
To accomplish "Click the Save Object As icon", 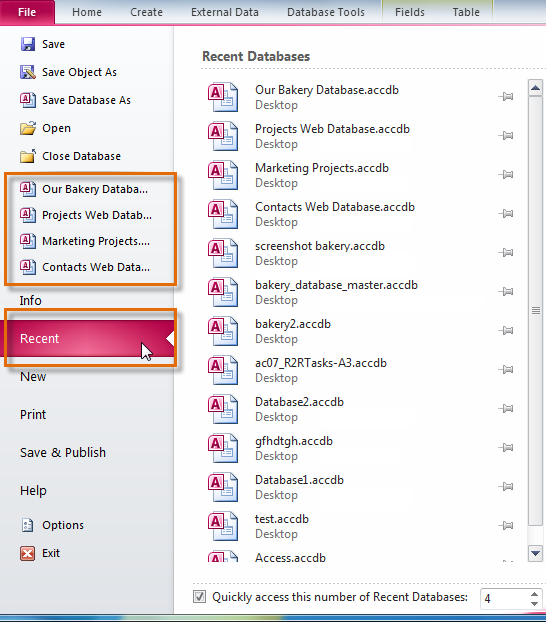I will coord(28,72).
